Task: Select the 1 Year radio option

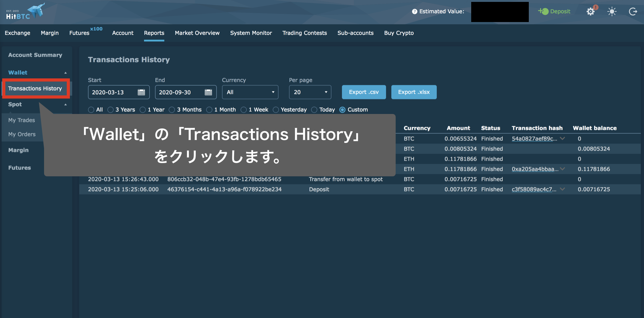Action: 143,110
